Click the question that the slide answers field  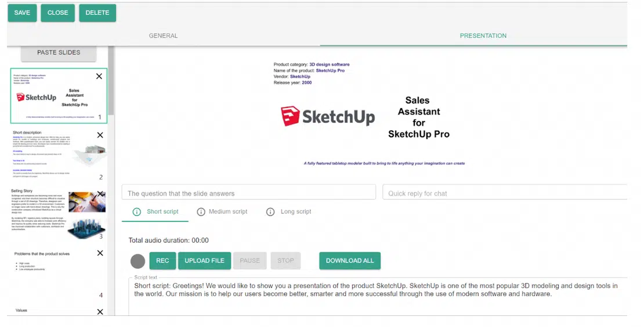(x=249, y=193)
